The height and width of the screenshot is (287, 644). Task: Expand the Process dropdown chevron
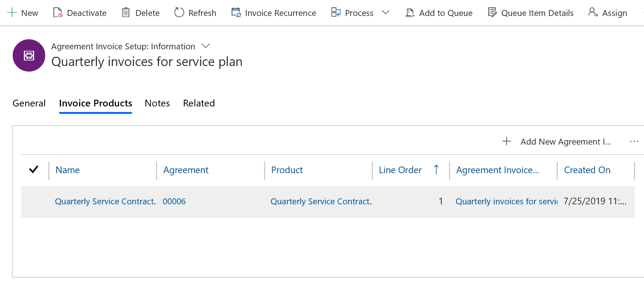coord(386,13)
